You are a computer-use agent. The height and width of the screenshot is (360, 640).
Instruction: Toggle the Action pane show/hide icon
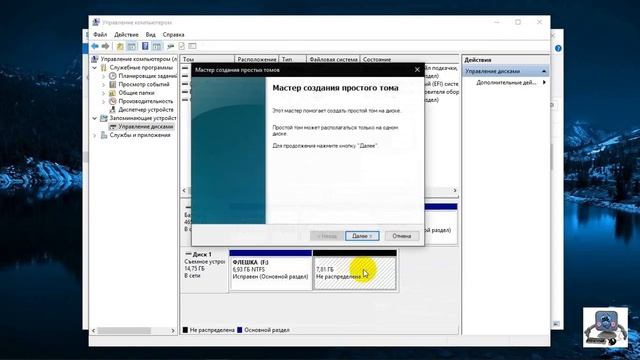[157, 47]
